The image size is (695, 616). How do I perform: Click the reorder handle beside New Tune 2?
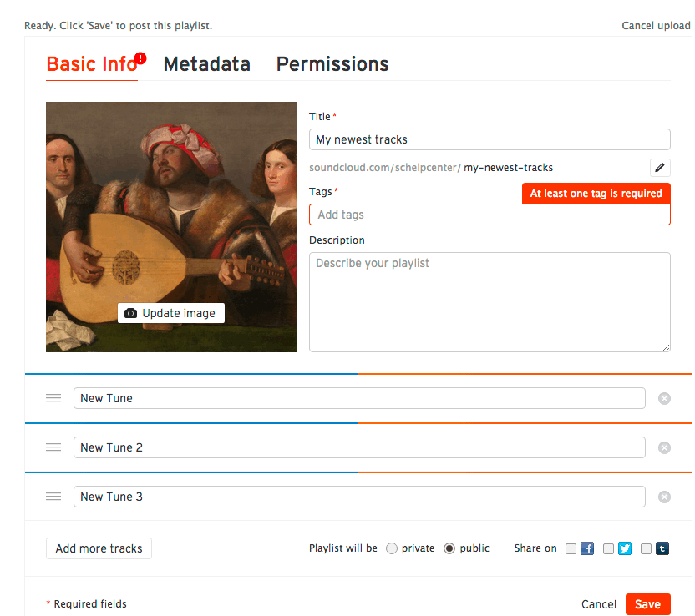tap(53, 447)
